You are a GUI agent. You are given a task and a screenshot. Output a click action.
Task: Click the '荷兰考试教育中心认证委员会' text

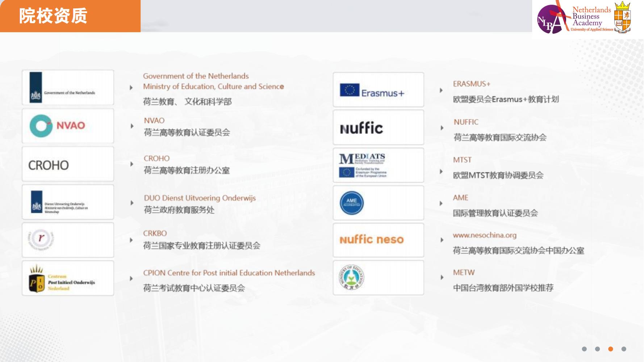194,288
